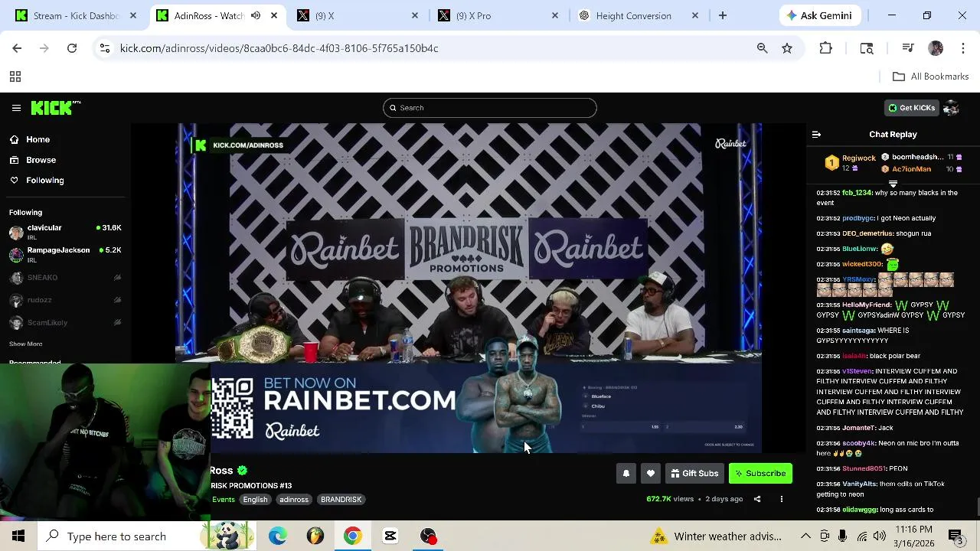Share the video using share icon
The height and width of the screenshot is (551, 980).
(757, 499)
